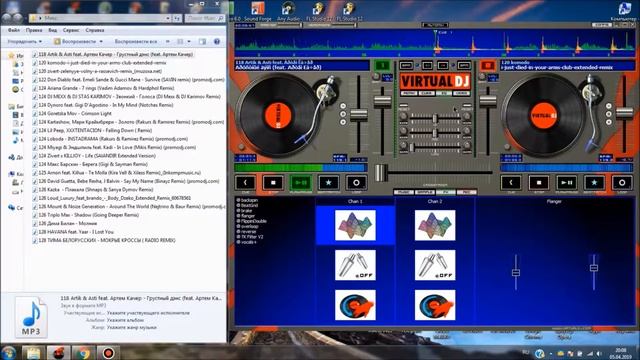Open the Правка menu

click(x=34, y=30)
